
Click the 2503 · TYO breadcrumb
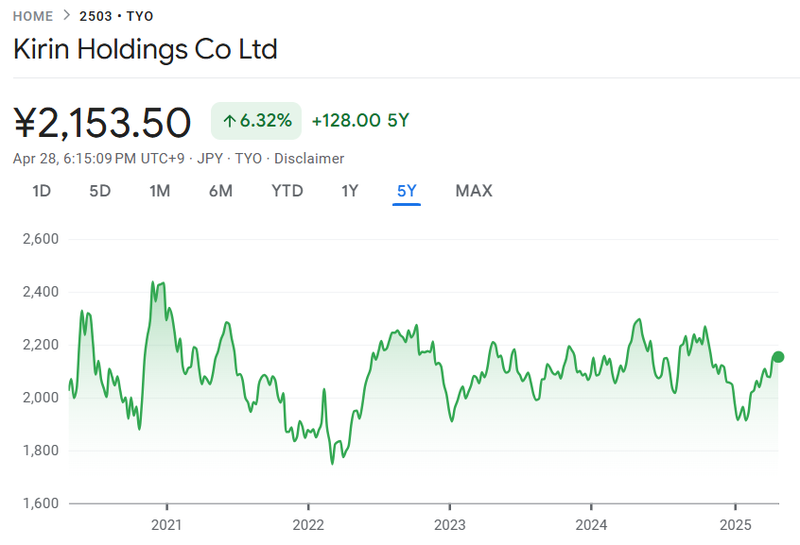pos(116,16)
